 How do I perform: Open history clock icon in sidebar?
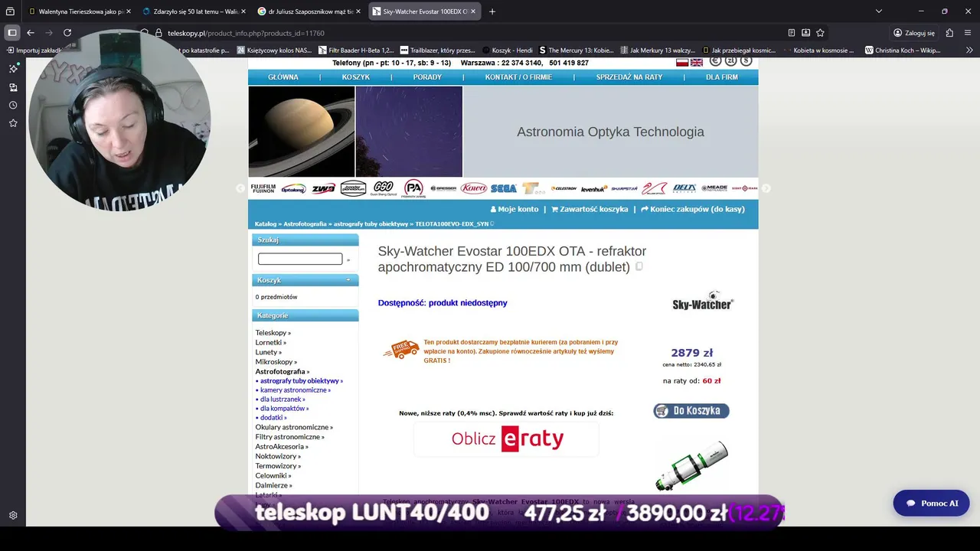[x=13, y=105]
